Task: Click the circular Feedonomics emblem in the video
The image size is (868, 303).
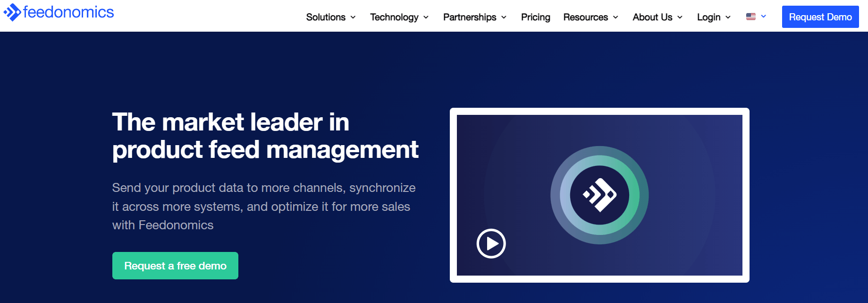Action: [x=599, y=195]
